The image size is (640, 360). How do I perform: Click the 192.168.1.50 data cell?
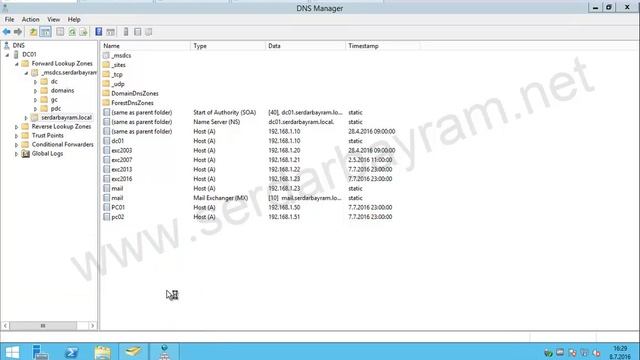pos(284,207)
